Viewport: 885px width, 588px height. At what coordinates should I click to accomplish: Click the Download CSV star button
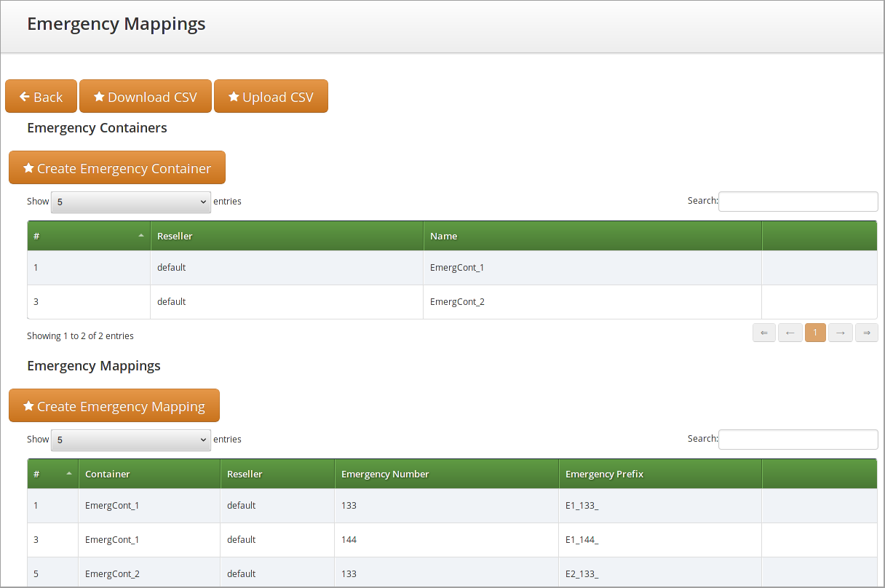[145, 97]
